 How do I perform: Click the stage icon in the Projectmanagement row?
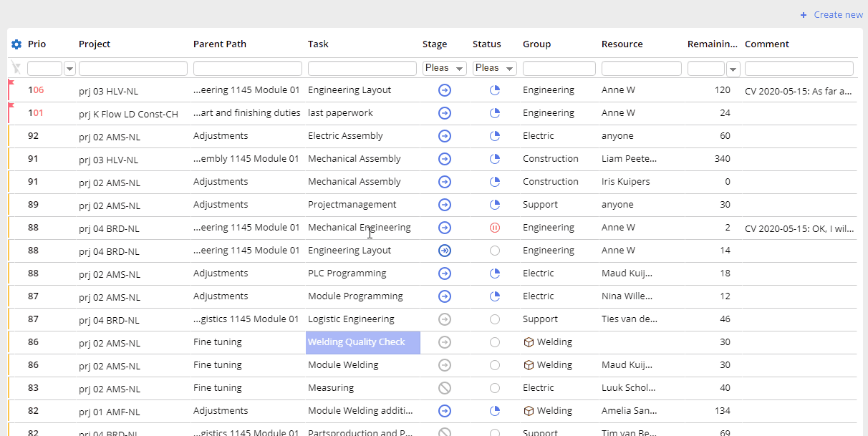click(x=445, y=205)
